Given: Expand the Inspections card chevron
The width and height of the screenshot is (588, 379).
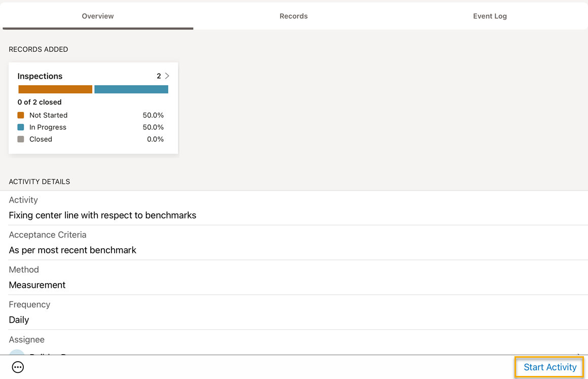Looking at the screenshot, I should tap(167, 76).
